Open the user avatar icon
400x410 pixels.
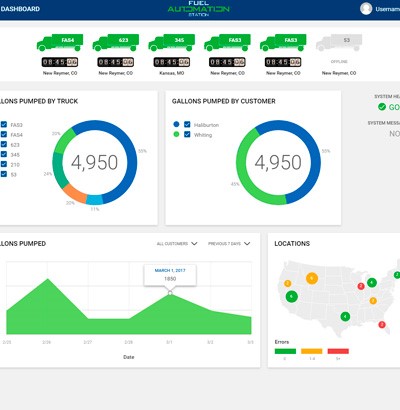click(366, 9)
